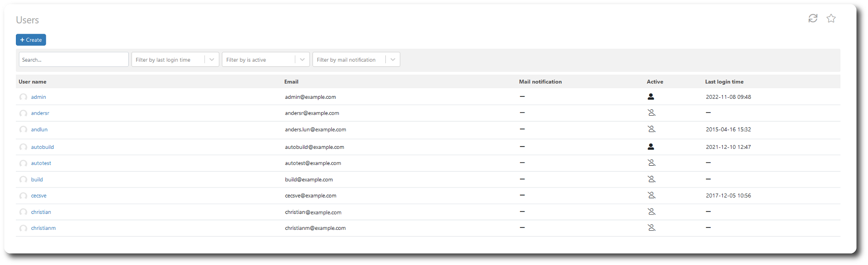Click the Email column header
868x265 pixels.
pos(291,82)
